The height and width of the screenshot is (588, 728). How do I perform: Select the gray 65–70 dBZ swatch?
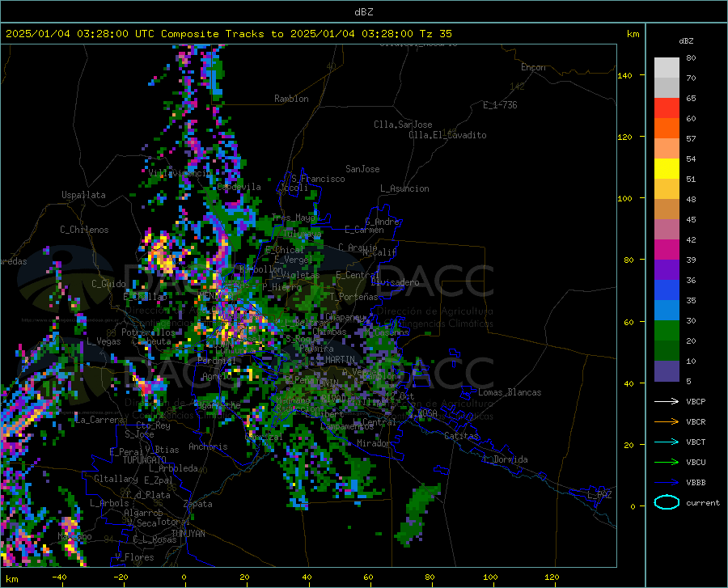pyautogui.click(x=667, y=88)
